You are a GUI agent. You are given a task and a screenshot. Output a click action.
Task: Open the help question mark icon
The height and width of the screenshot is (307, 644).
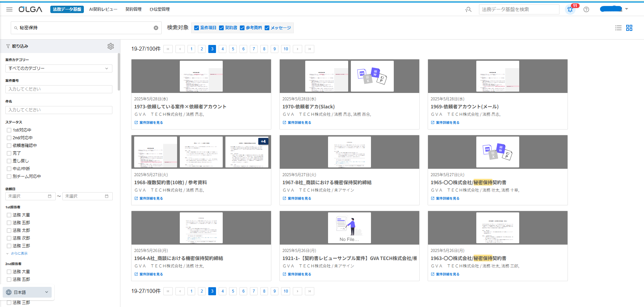tap(586, 9)
